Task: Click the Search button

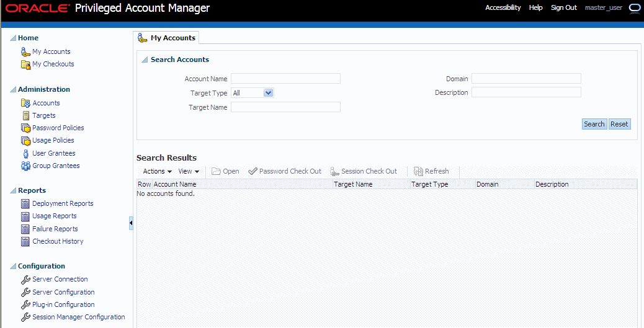Action: 594,124
